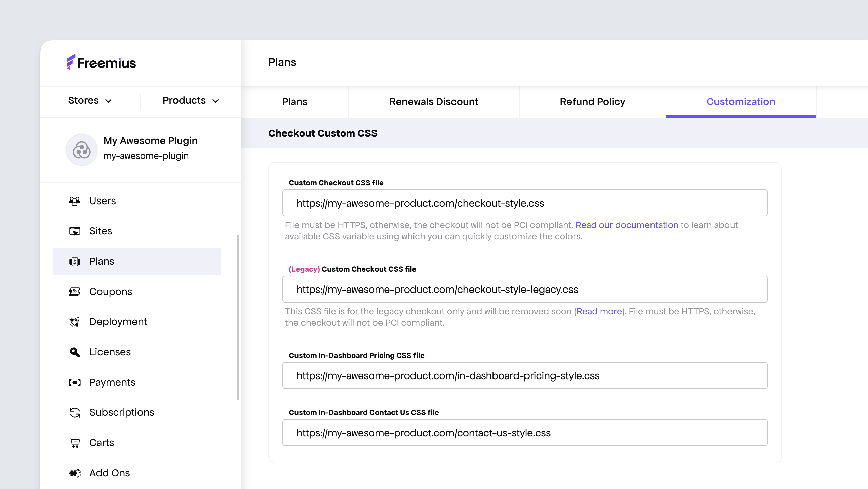Image resolution: width=868 pixels, height=489 pixels.
Task: Select the Customization tab
Action: (741, 102)
